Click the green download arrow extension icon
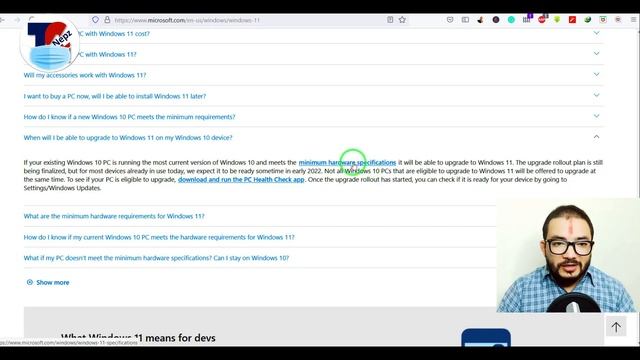The width and height of the screenshot is (640, 360). tap(557, 20)
